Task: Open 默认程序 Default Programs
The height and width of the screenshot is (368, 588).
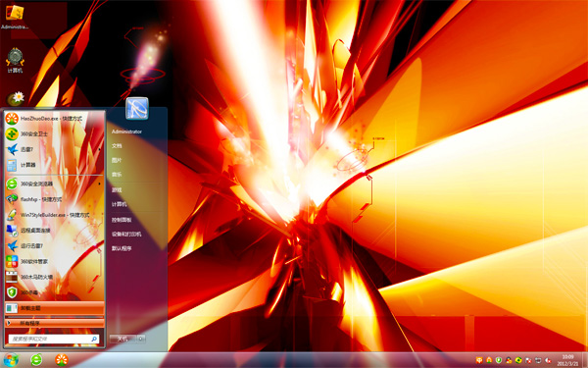Action: 122,248
